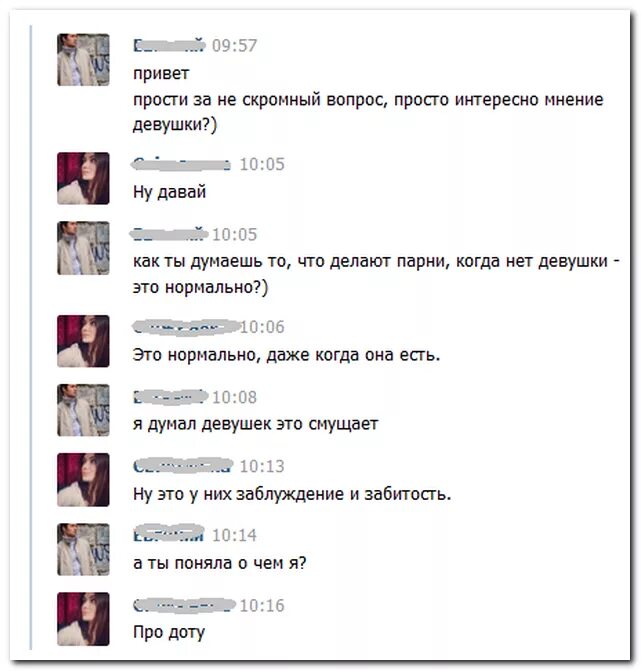The width and height of the screenshot is (641, 671).
Task: Open the blurred sender name at 10:16
Action: [x=184, y=605]
